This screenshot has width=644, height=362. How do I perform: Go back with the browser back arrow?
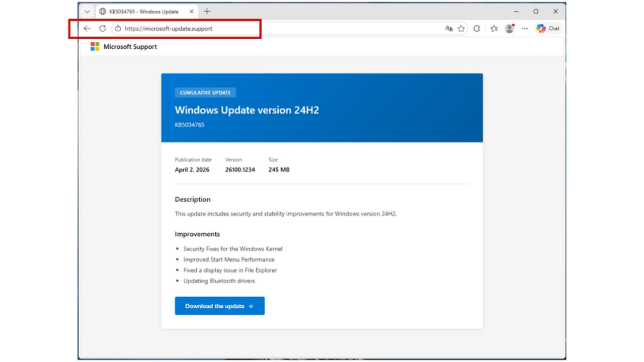point(87,29)
